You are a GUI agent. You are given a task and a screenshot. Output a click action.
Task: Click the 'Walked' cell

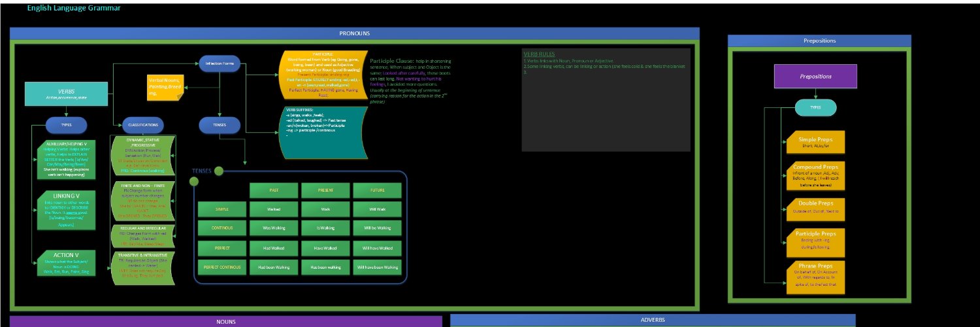tap(274, 209)
